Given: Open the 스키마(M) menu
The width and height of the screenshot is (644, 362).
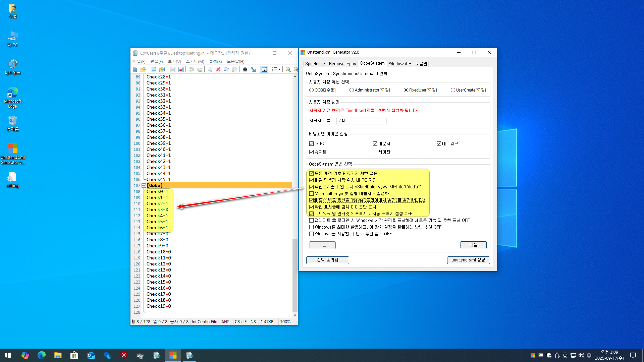Looking at the screenshot, I should click(195, 61).
